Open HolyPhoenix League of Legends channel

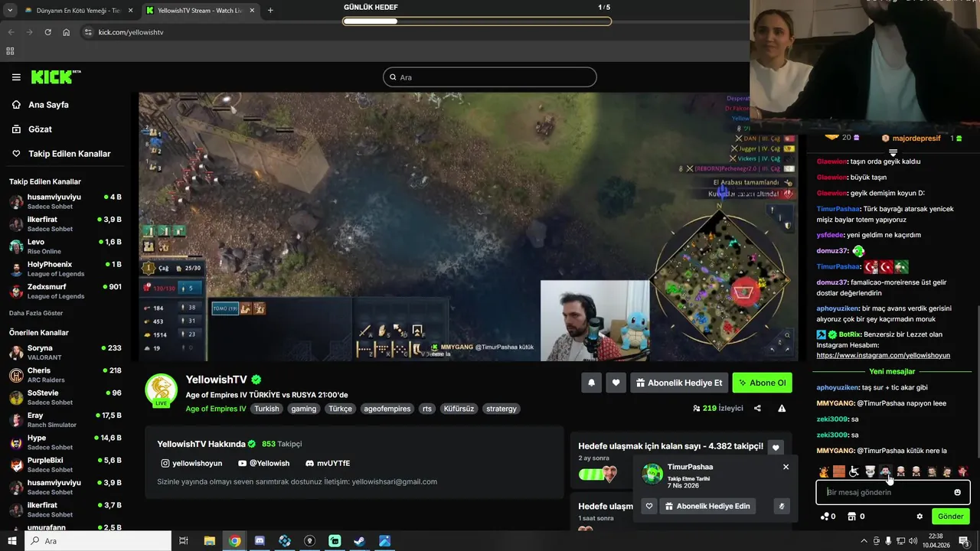point(64,269)
